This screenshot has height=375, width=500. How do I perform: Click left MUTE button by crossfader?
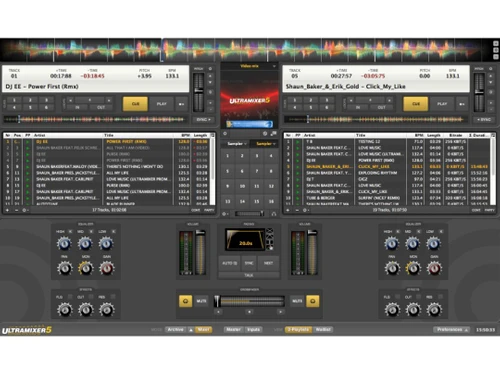pos(201,301)
